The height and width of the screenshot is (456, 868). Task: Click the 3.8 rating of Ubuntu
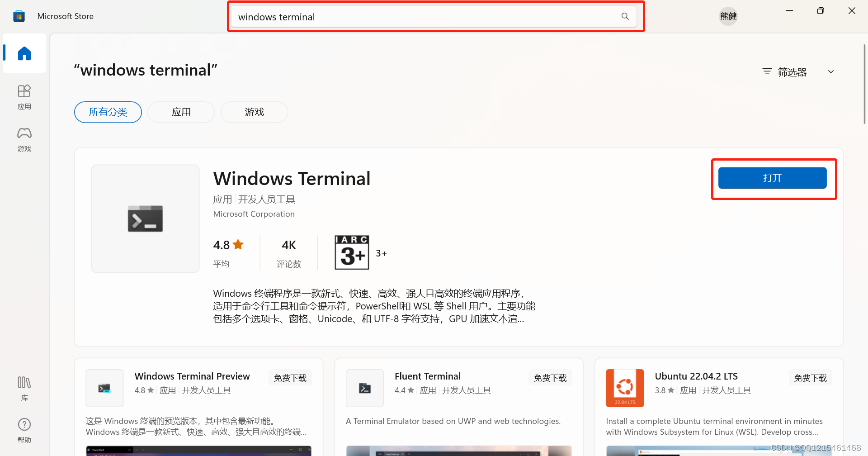tap(665, 390)
